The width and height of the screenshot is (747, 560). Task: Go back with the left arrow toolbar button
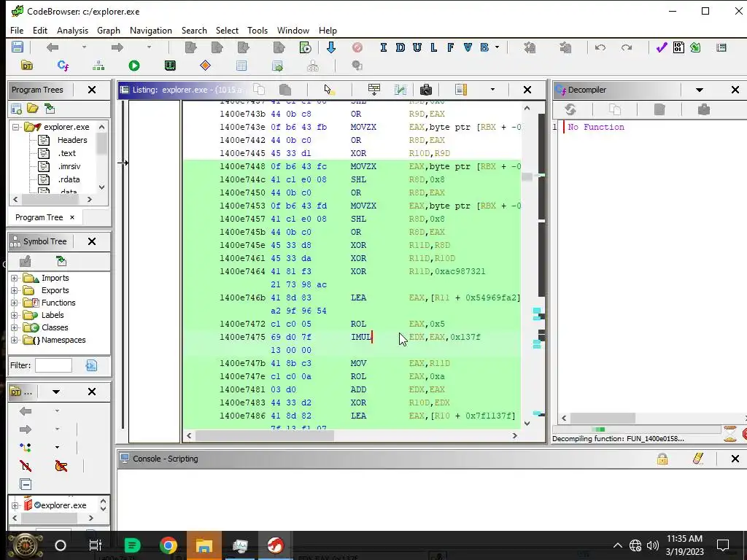coord(53,47)
